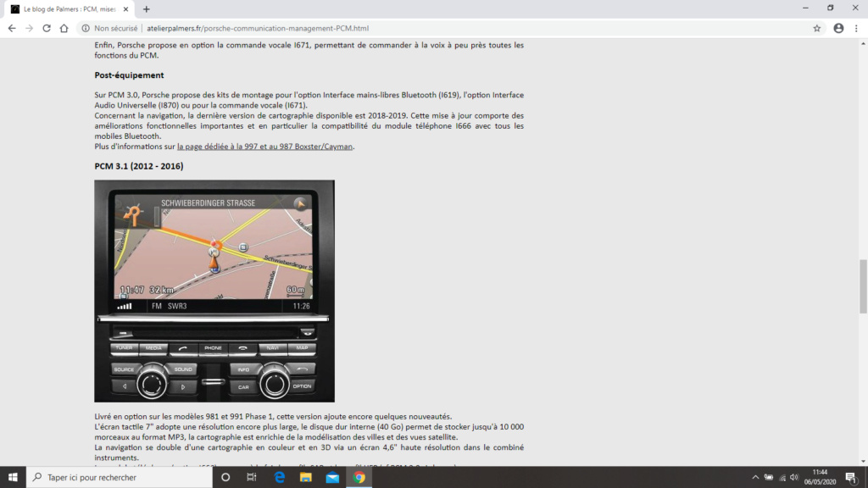This screenshot has height=488, width=868.
Task: Click the vertical scrollbar thumb
Action: [x=863, y=286]
